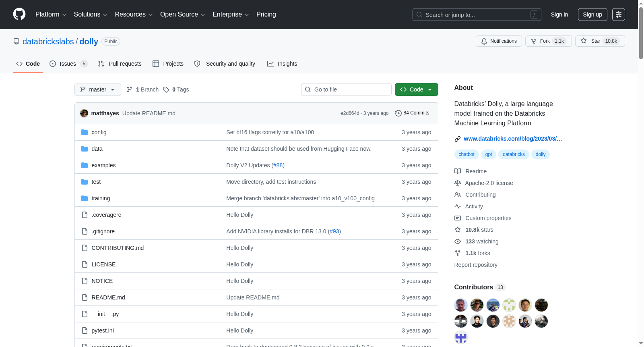Switch to the Issues tab
Screen dimensions: 644x347
(68, 64)
